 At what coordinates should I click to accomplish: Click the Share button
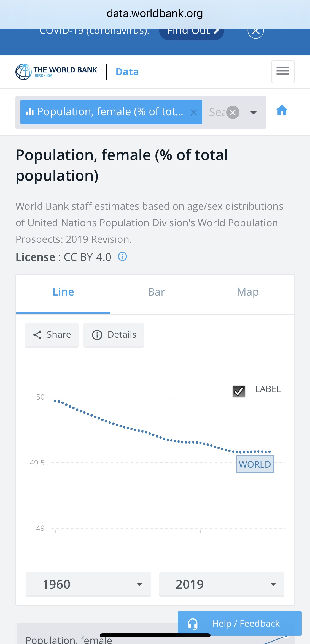pos(52,335)
